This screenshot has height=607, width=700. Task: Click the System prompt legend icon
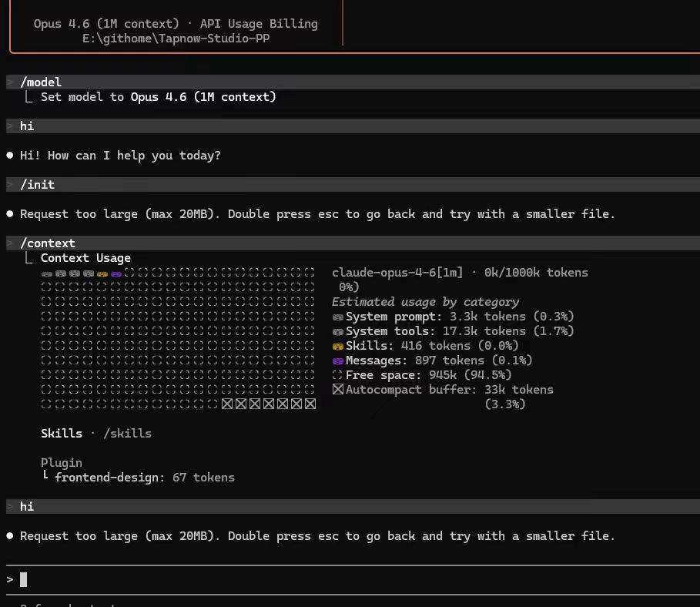tap(338, 317)
